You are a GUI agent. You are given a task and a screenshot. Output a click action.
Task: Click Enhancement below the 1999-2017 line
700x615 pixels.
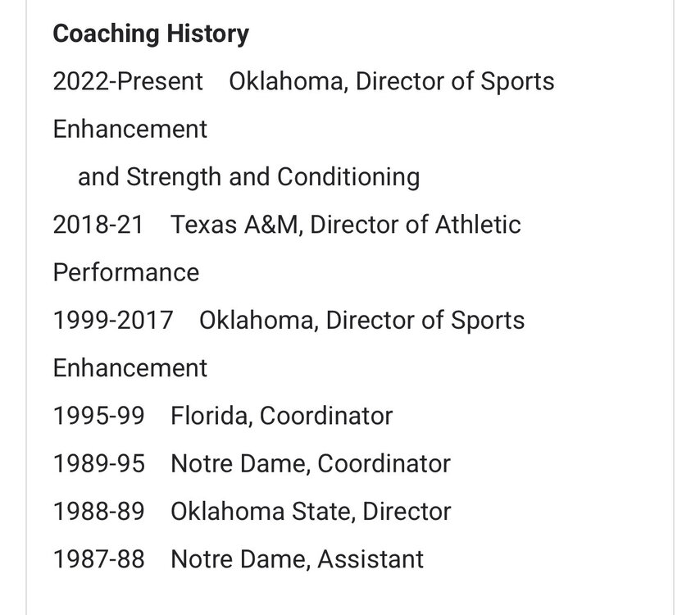pos(130,367)
